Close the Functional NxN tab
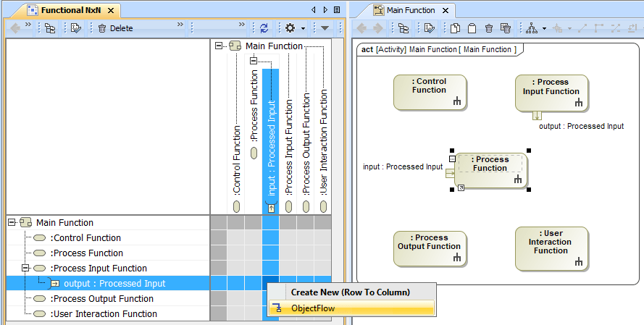The height and width of the screenshot is (325, 644). [x=111, y=11]
